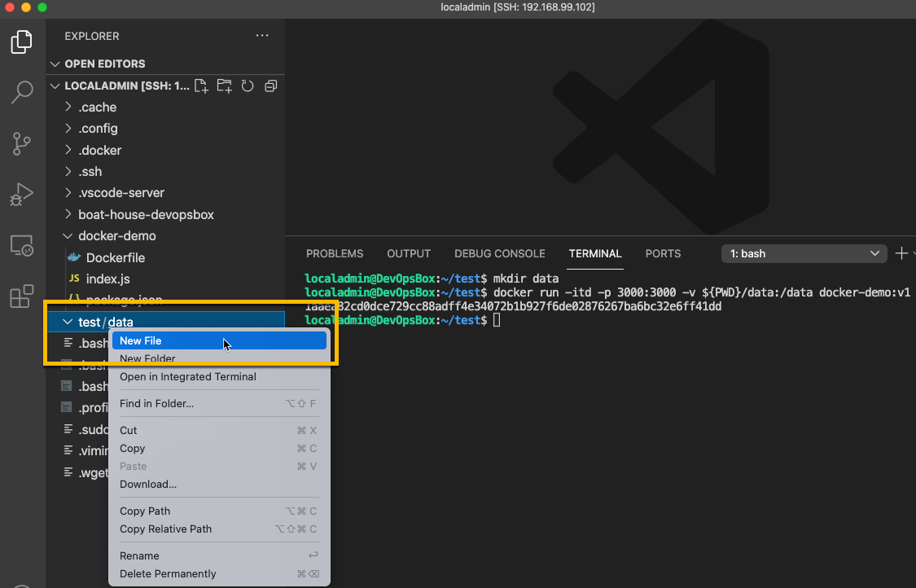Open the Explorer view in activity bar
The width and height of the screenshot is (916, 588).
22,42
